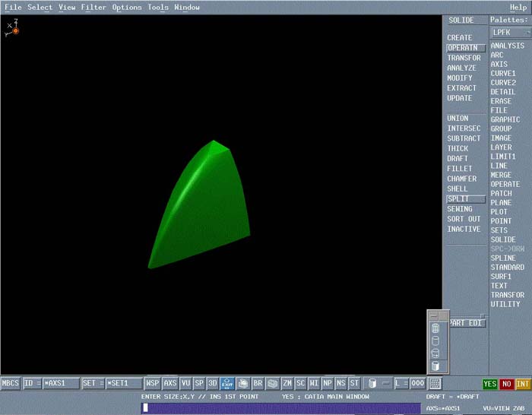532x415 pixels.
Task: Select the second cylinder icon in floating palette
Action: point(435,341)
